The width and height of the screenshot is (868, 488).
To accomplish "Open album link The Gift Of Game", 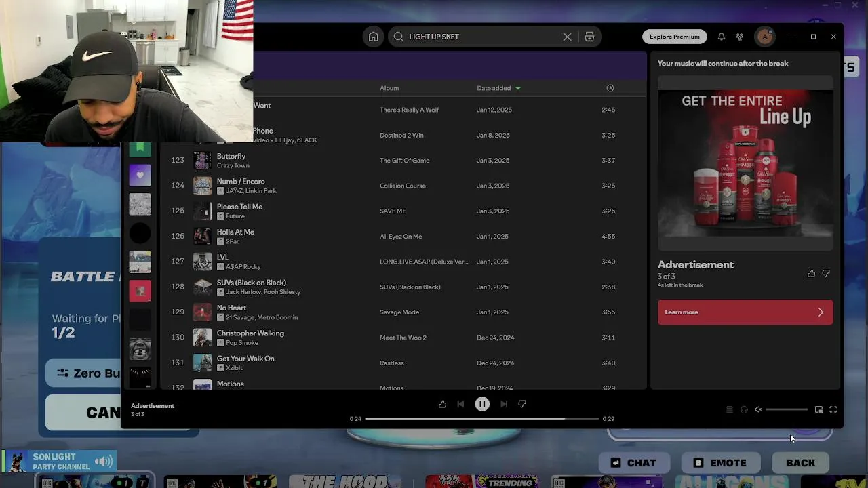I will point(405,161).
